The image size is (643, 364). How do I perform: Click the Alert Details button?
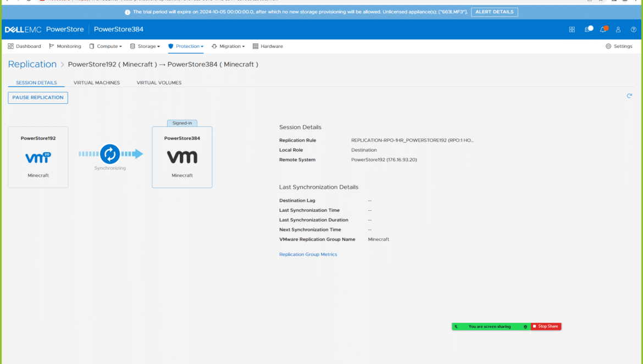[x=494, y=12]
